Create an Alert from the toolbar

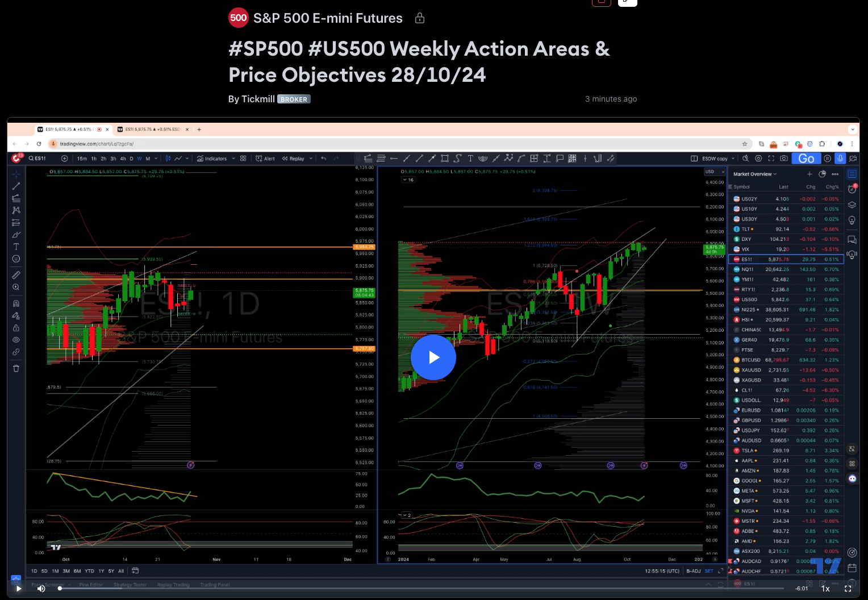coord(265,159)
